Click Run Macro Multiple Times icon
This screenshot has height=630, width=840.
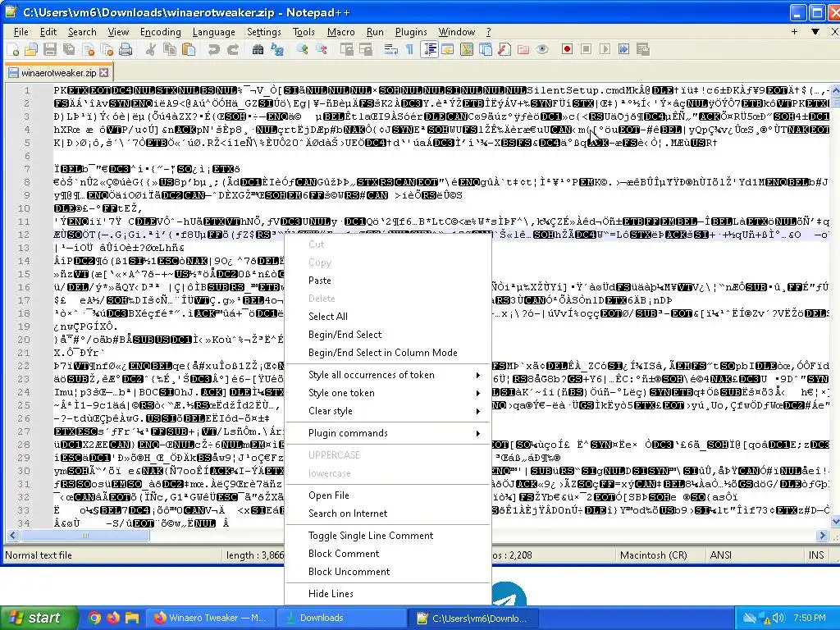[623, 50]
